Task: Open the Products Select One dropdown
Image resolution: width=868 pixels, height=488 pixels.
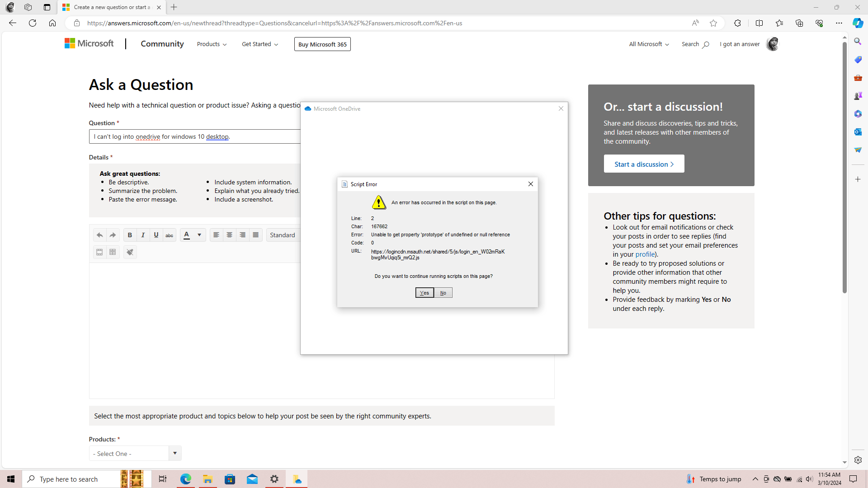Action: click(135, 453)
